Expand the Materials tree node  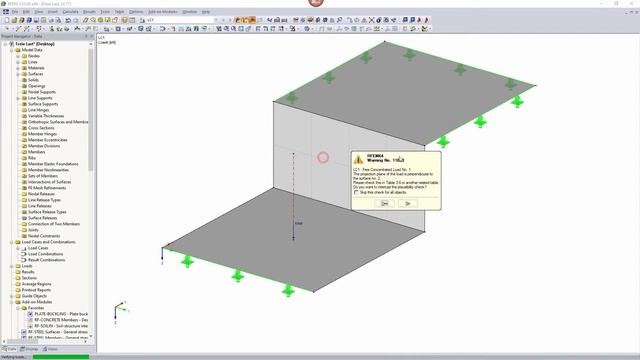18,68
